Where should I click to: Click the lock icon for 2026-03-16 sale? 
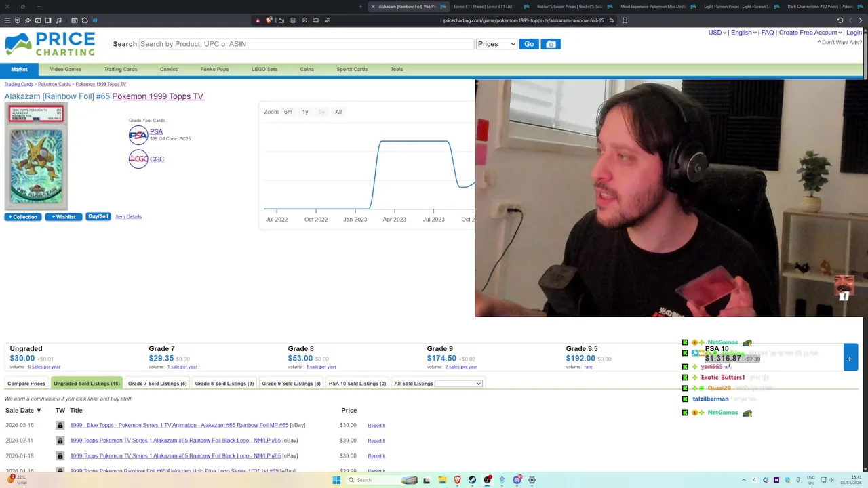(x=60, y=425)
